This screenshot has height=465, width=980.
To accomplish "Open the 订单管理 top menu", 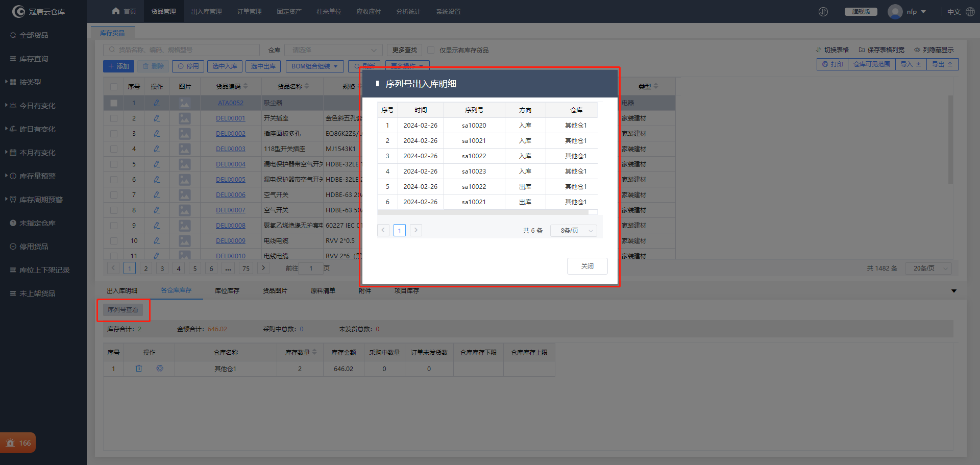I will [249, 12].
